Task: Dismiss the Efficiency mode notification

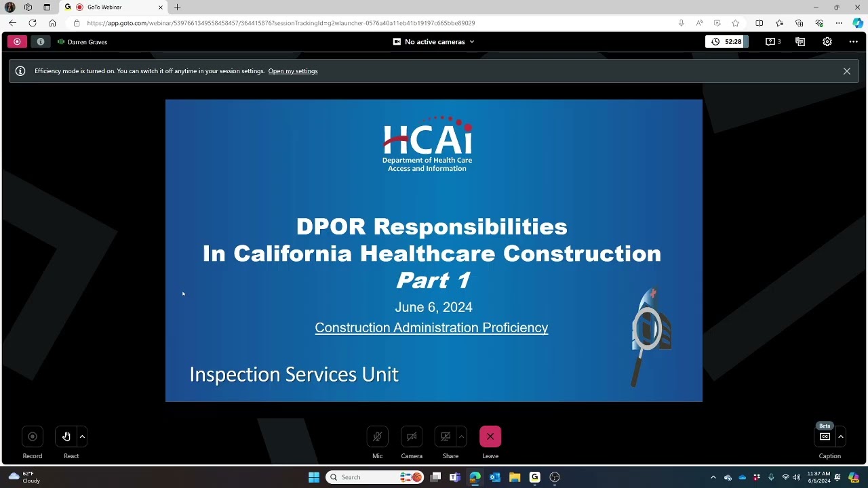Action: (847, 71)
